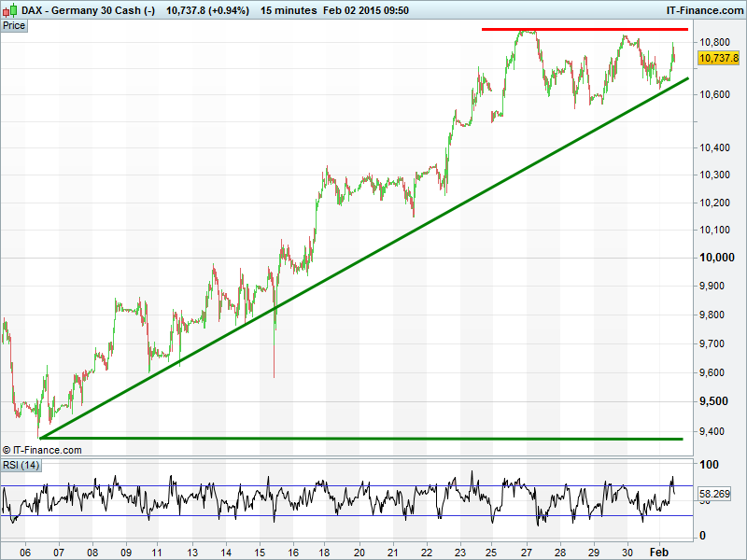The height and width of the screenshot is (560, 747).
Task: Click the RSI value 58.269 tag
Action: [x=714, y=493]
